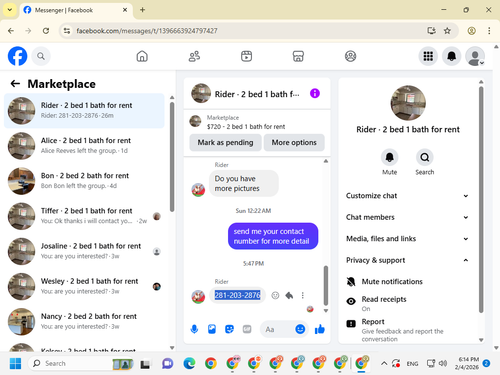Open Facebook search magnifier icon

41,56
